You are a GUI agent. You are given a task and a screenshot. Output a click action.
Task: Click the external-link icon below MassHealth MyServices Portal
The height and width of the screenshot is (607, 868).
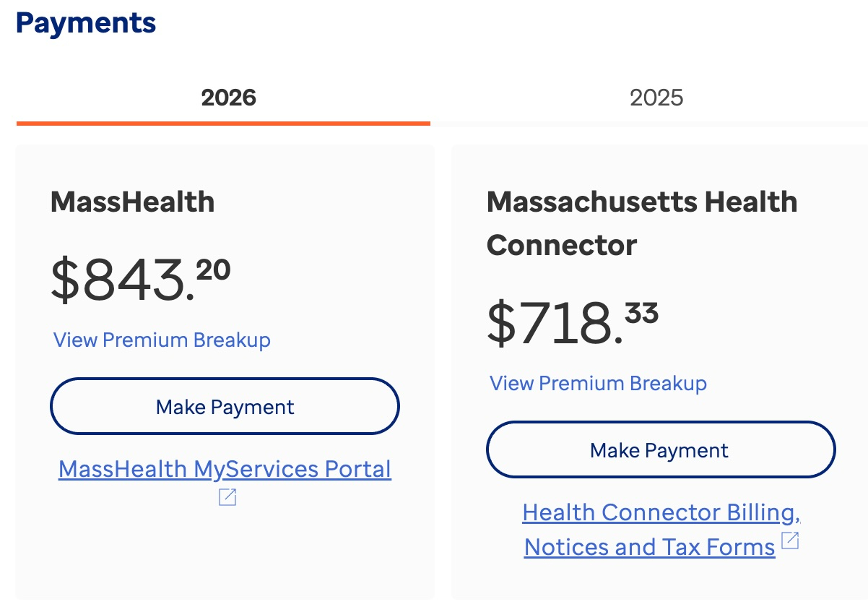coord(227,497)
